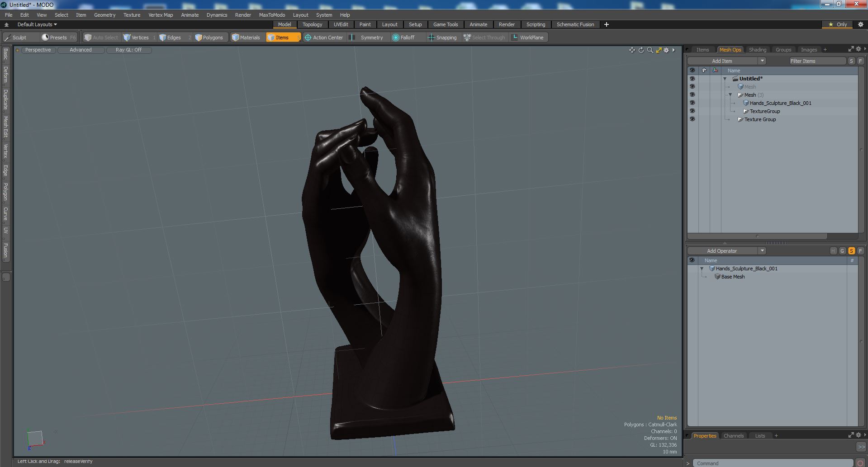Image resolution: width=868 pixels, height=467 pixels.
Task: Toggle visibility of Texture Group item
Action: 692,119
